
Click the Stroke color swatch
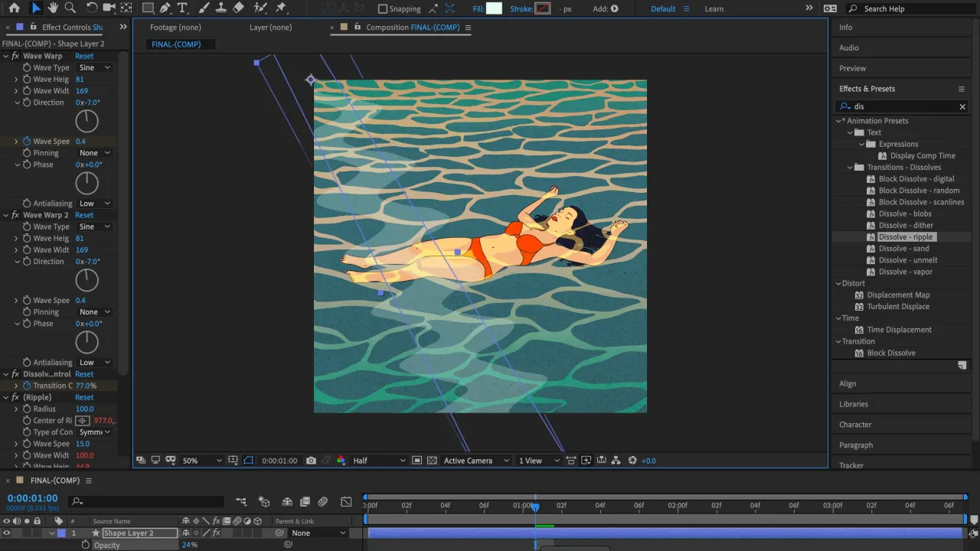543,8
